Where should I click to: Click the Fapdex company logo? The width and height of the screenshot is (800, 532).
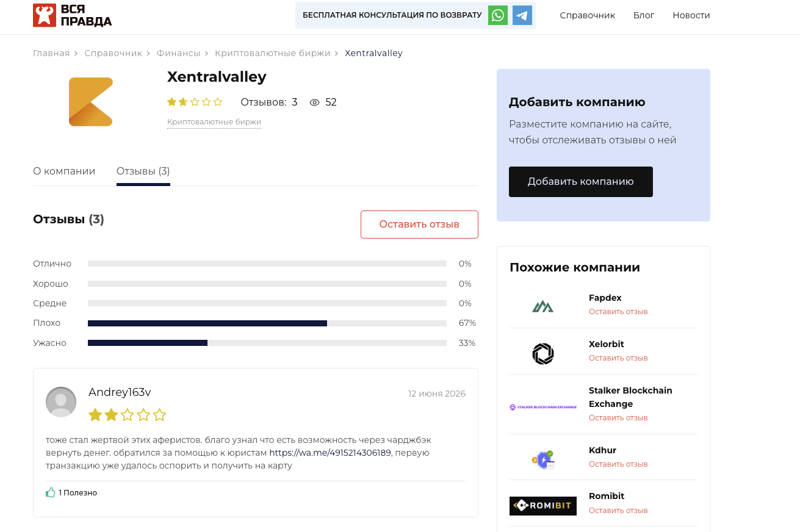542,306
